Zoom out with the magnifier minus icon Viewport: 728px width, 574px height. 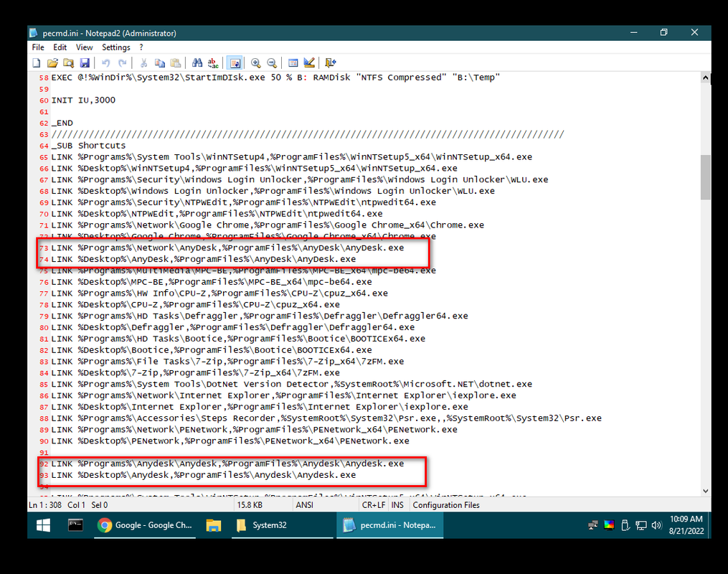point(272,62)
